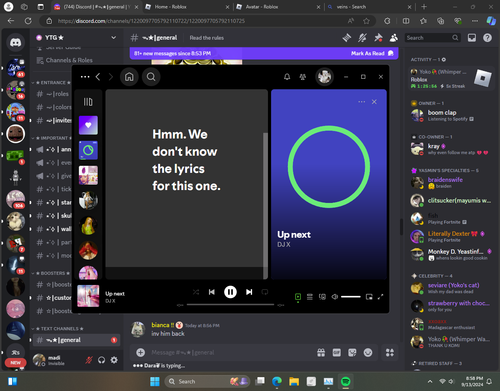Screen dimensions: 500x391
Task: Pause the current Spotify track
Action: click(x=230, y=292)
